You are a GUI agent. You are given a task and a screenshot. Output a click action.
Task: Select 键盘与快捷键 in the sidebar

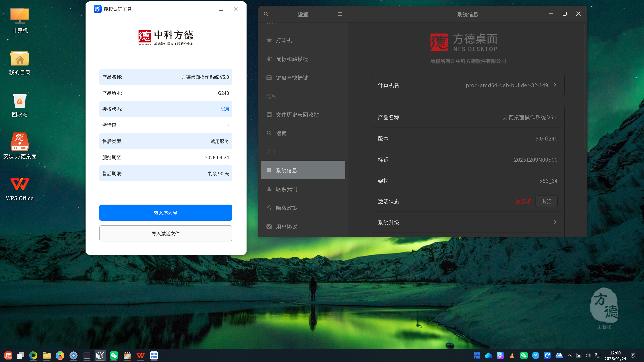pyautogui.click(x=292, y=78)
